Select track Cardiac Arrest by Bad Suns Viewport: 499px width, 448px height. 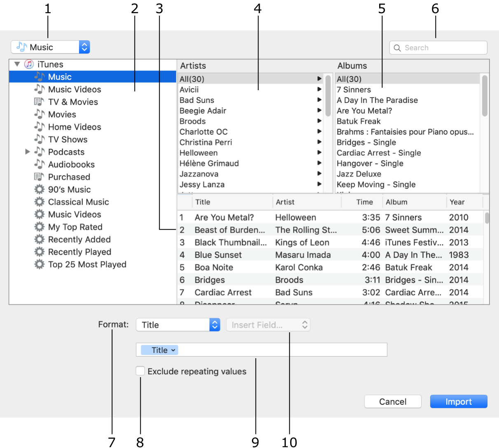coord(331,292)
